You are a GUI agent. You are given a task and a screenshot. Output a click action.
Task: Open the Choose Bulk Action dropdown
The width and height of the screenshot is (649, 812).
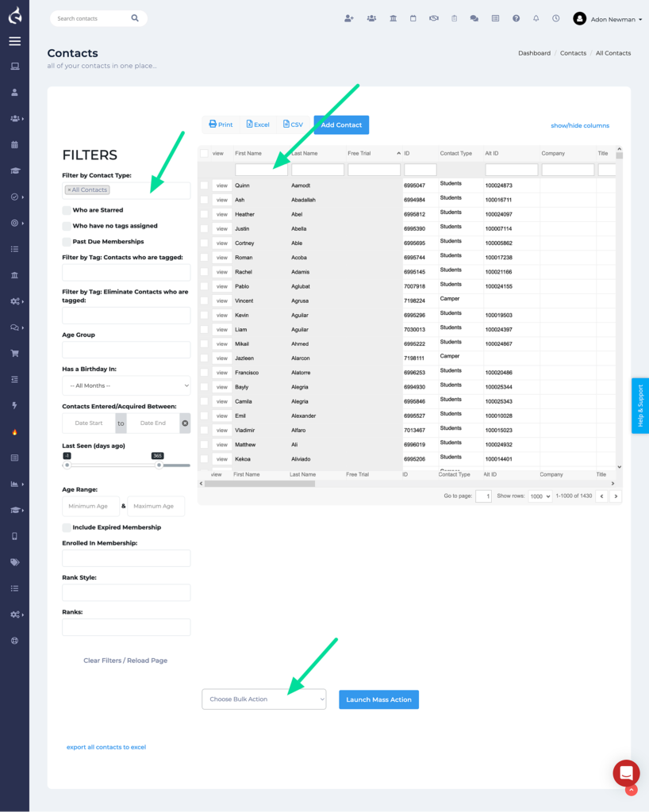[264, 699]
